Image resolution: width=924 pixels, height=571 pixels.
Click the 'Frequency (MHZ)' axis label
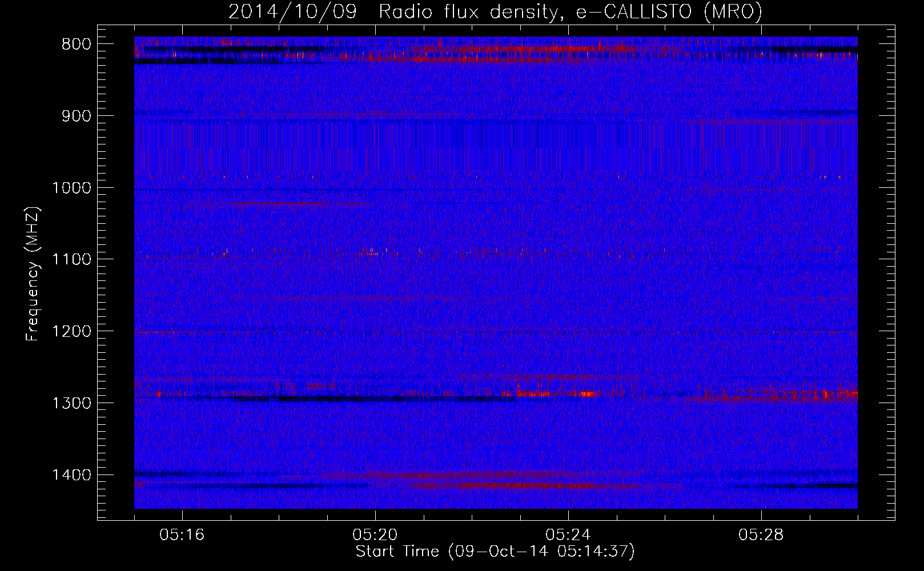tap(33, 274)
